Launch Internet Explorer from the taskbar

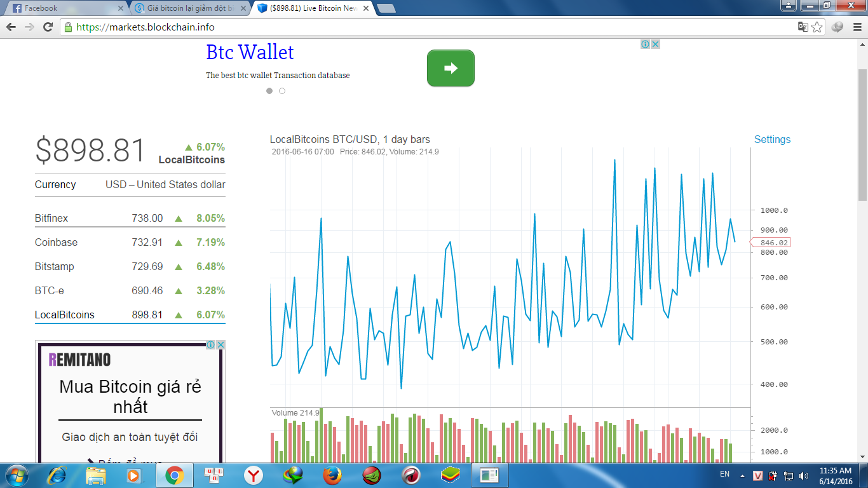tap(56, 475)
